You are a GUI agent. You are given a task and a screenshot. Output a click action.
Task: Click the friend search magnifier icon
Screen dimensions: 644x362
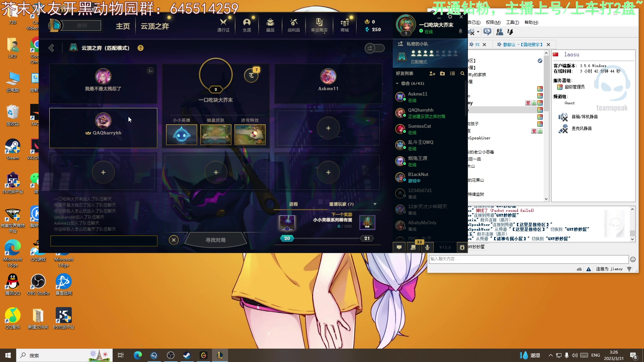(463, 73)
